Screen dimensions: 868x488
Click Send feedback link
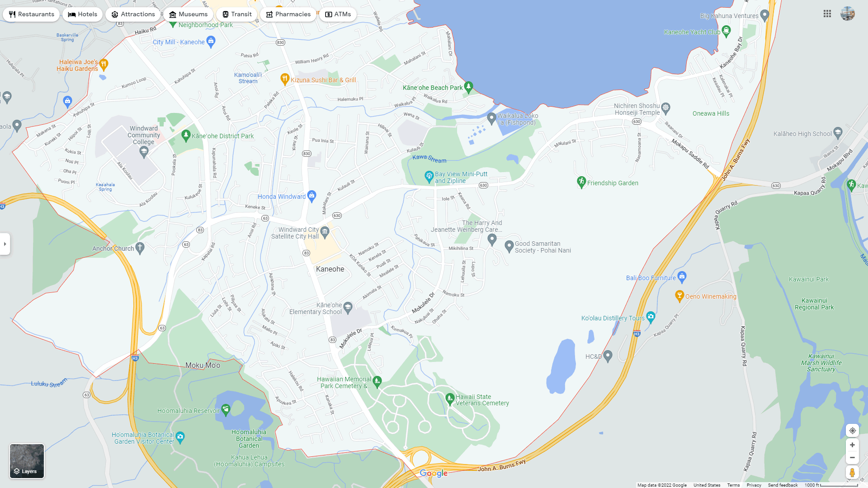(x=783, y=485)
